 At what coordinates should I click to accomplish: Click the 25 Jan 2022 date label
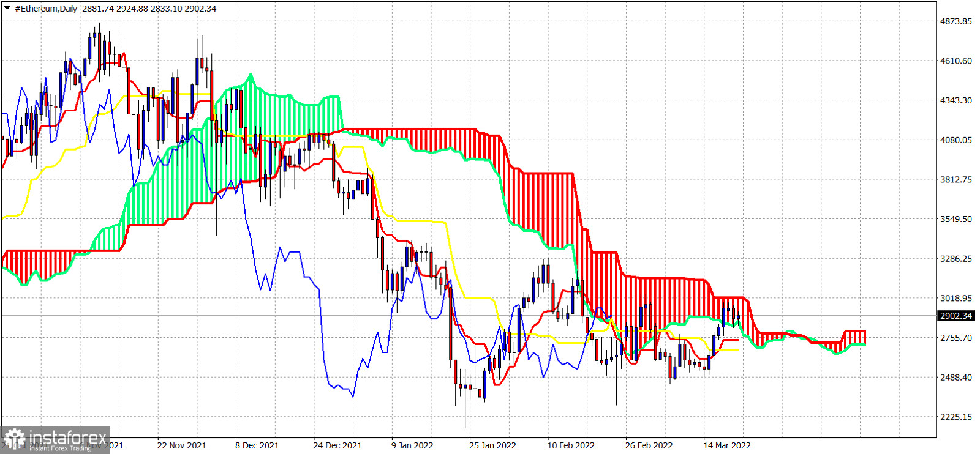pyautogui.click(x=492, y=445)
